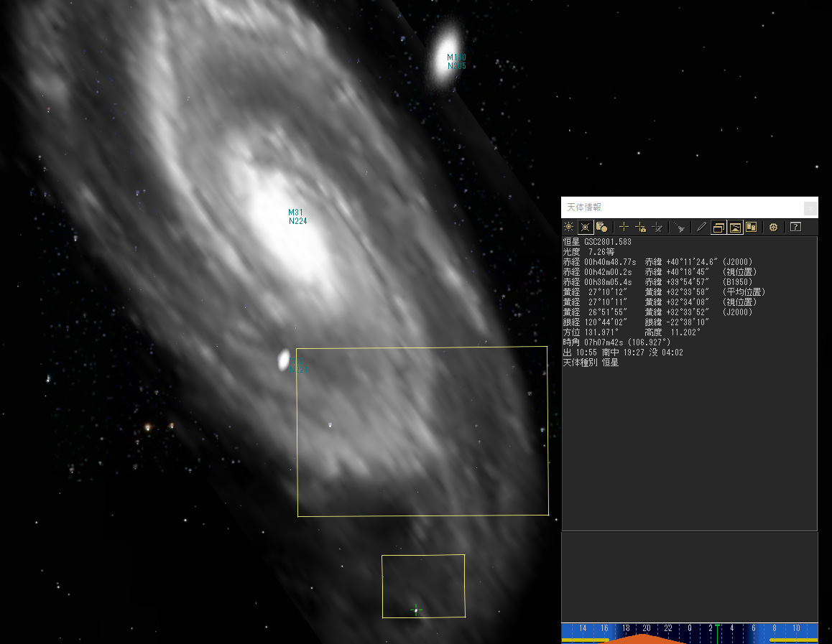Click the crosshair with pencil icon
The width and height of the screenshot is (832, 644).
point(657,228)
